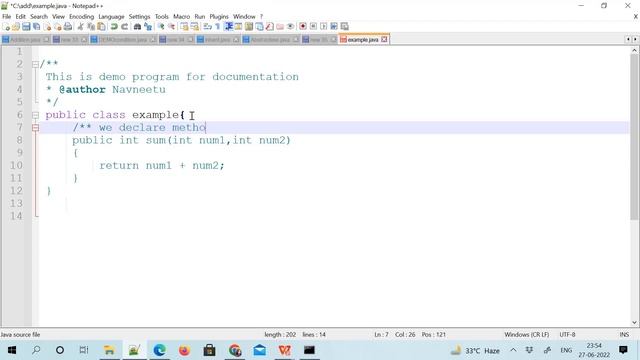This screenshot has height=360, width=640.
Task: Toggle Folder as Workspace panel icon
Action: (x=280, y=27)
